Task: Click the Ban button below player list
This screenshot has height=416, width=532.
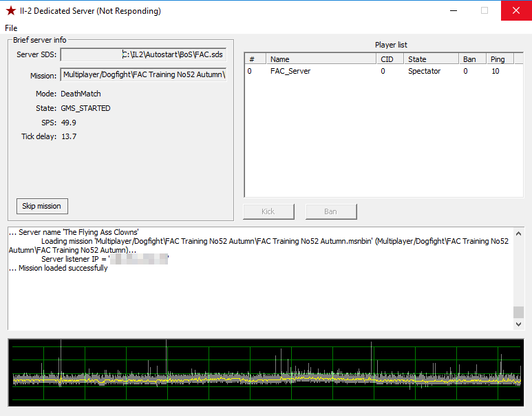Action: [331, 211]
